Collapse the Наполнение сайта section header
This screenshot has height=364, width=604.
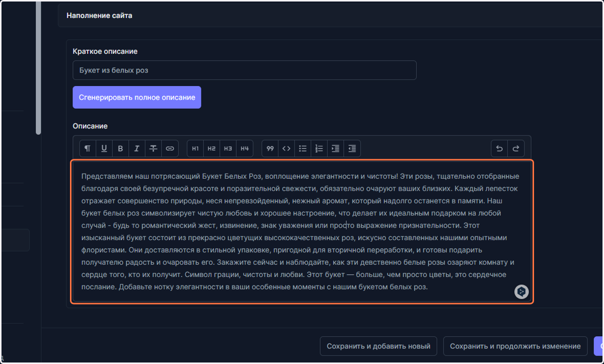pos(331,16)
